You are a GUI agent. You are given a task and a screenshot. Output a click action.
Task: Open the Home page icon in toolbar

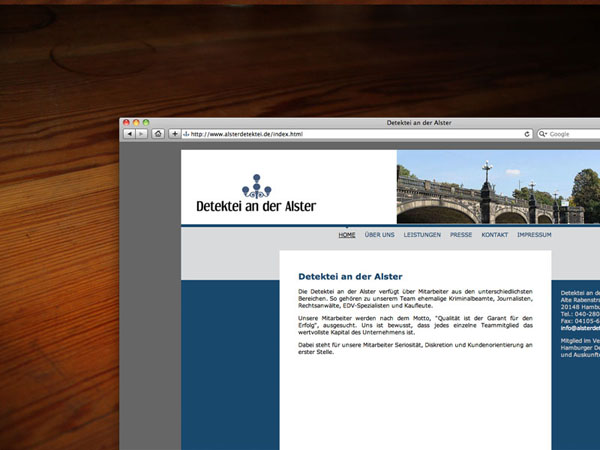158,134
